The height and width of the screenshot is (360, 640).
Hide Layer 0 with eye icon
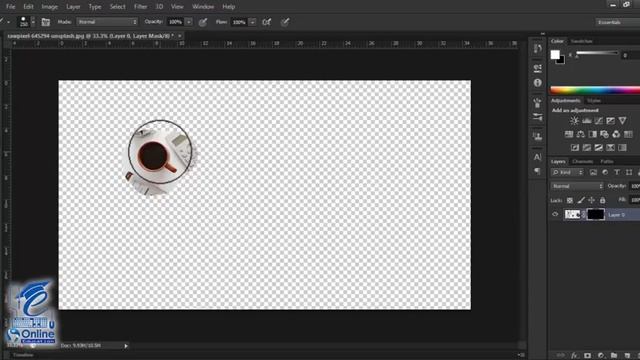pos(555,214)
